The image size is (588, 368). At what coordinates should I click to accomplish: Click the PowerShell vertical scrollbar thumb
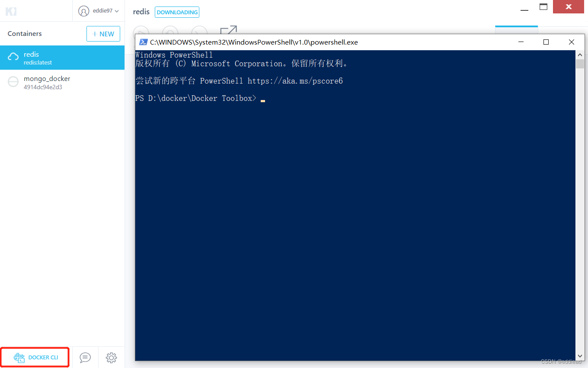pos(580,64)
